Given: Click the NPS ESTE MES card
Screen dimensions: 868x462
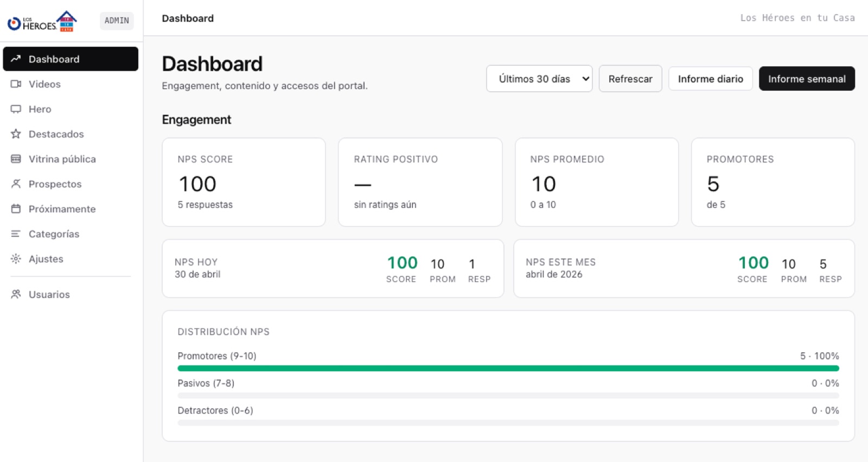Looking at the screenshot, I should [684, 268].
